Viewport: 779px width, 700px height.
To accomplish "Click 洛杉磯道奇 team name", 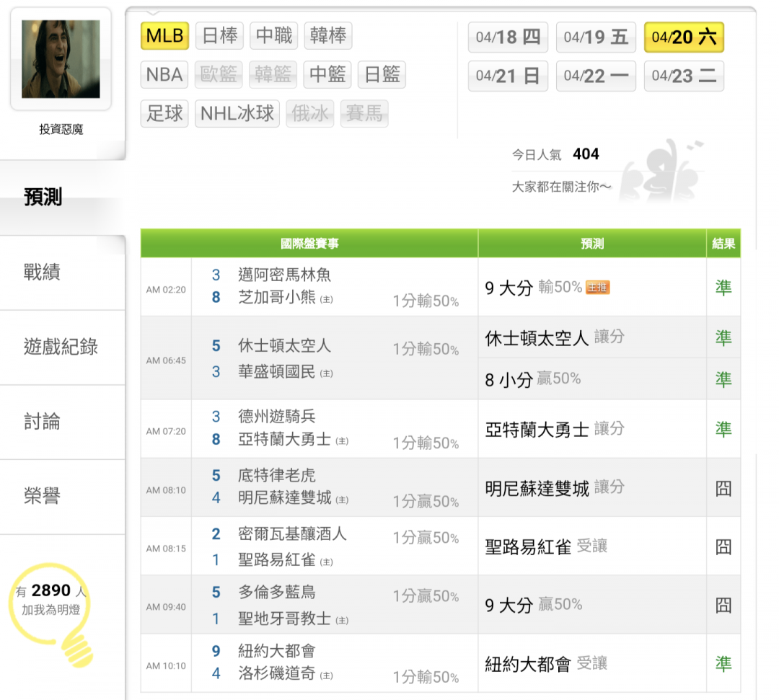I will pyautogui.click(x=277, y=673).
